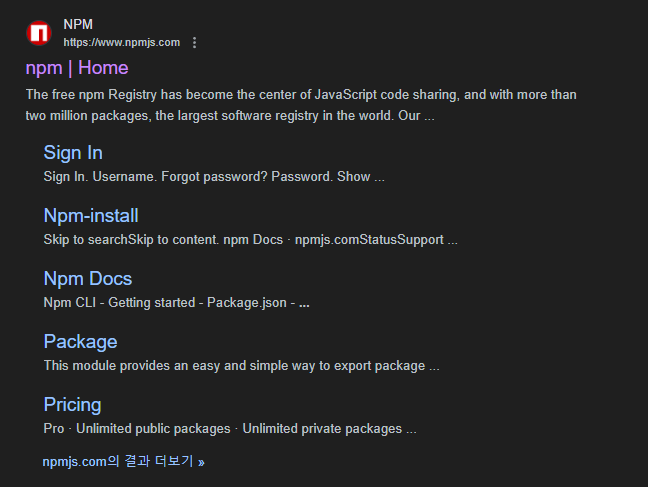Click the "Npm CLI - Getting started" snippet
This screenshot has width=648, height=487.
coord(170,303)
